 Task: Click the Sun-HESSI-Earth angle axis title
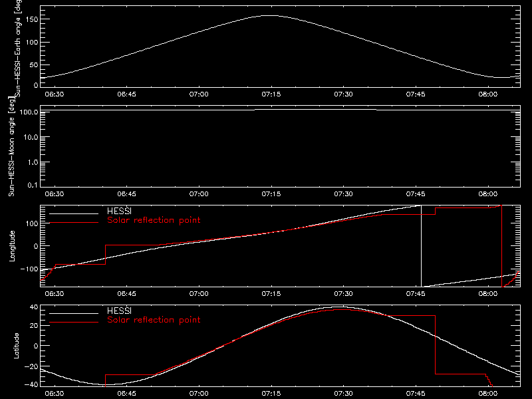[18, 47]
